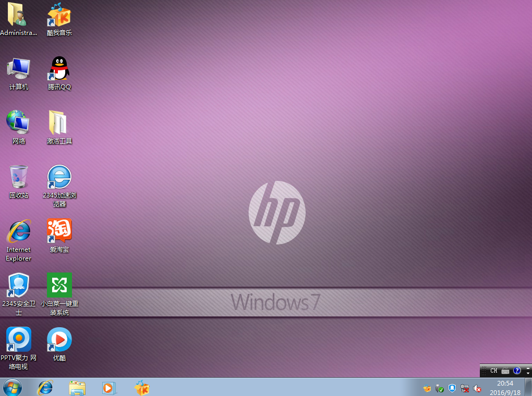Image resolution: width=532 pixels, height=396 pixels.
Task: Click the language bar keyboard icon
Action: (505, 370)
